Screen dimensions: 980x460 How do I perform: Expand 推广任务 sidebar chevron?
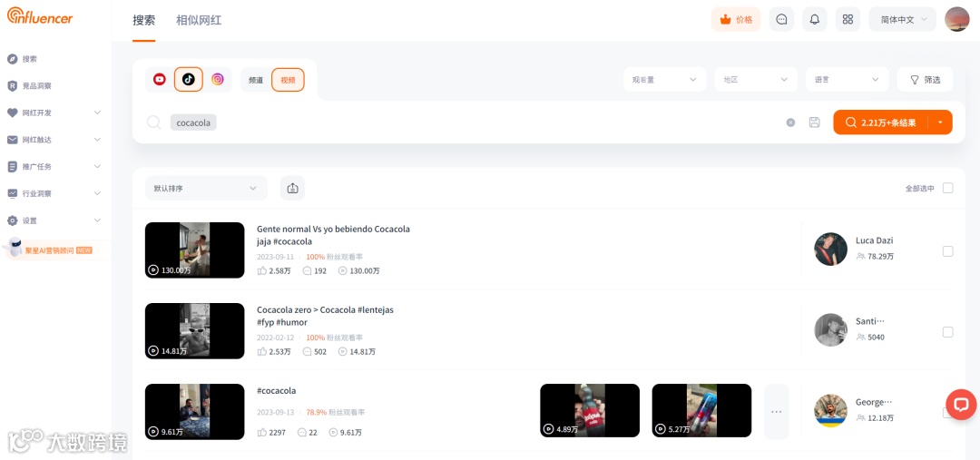97,166
